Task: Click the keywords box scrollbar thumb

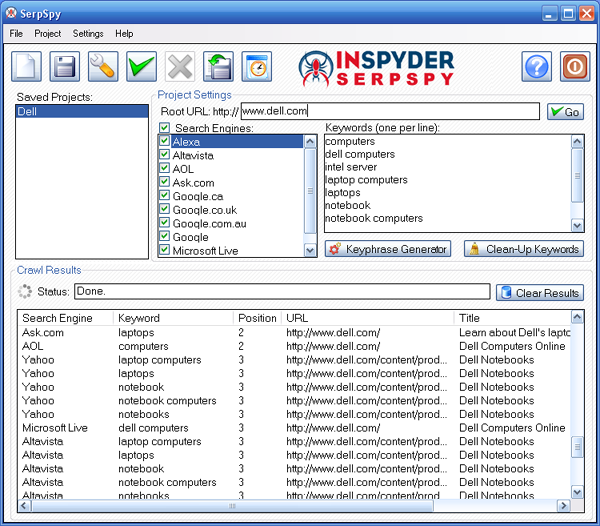Action: [x=577, y=176]
